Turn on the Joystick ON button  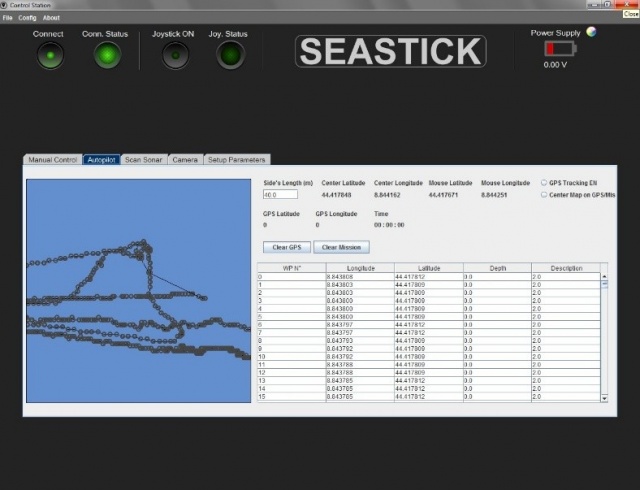coord(175,56)
